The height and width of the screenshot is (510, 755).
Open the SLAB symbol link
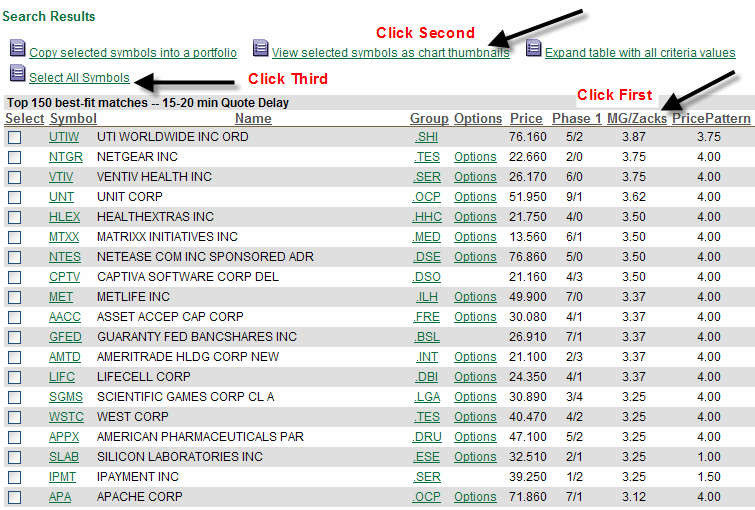(x=64, y=457)
